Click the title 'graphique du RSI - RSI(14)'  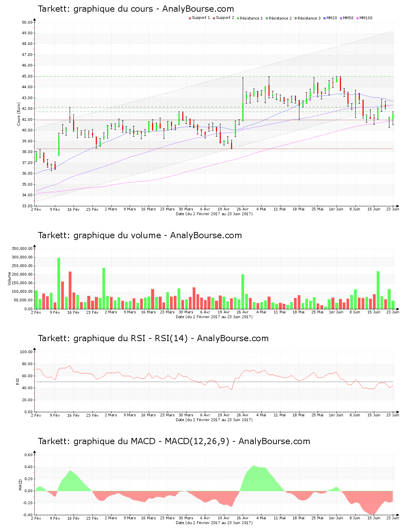tap(131, 338)
